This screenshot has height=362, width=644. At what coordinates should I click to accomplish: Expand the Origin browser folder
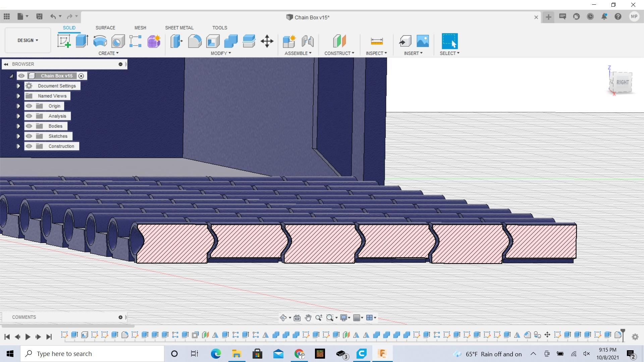(x=18, y=106)
